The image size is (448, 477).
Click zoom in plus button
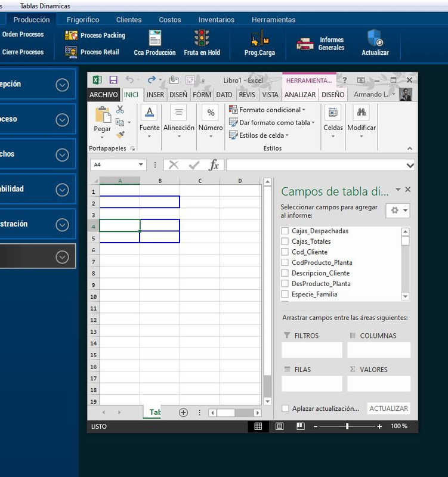[379, 426]
